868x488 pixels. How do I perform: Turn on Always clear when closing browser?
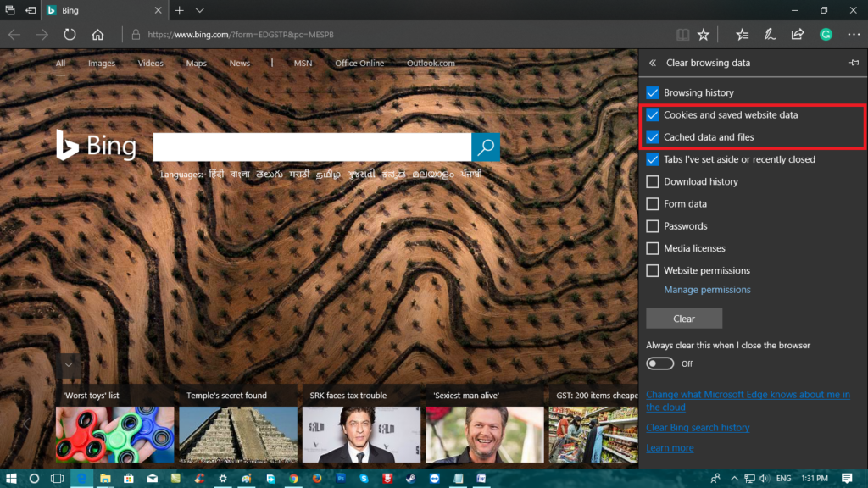click(659, 363)
